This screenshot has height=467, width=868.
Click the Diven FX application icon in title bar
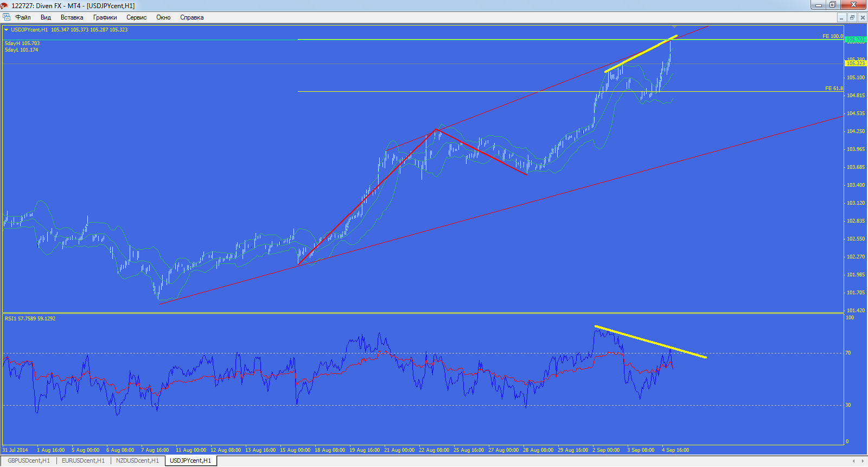4,5
